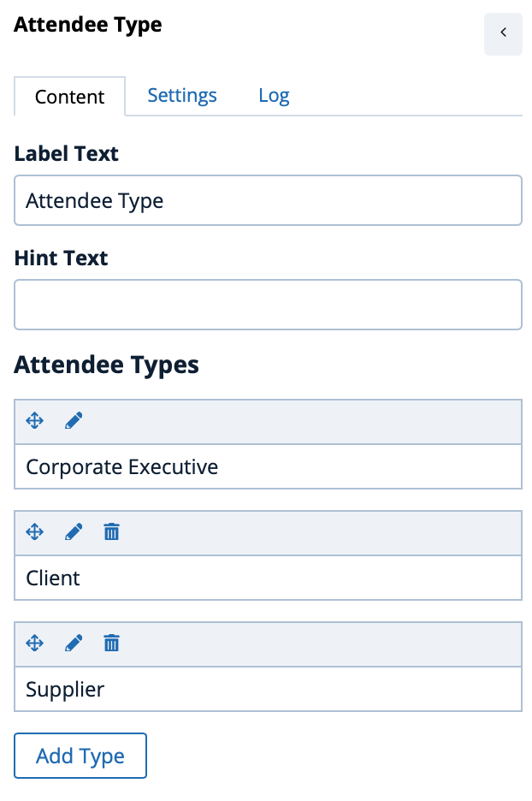Click the move handle for Corporate Executive

pos(34,420)
